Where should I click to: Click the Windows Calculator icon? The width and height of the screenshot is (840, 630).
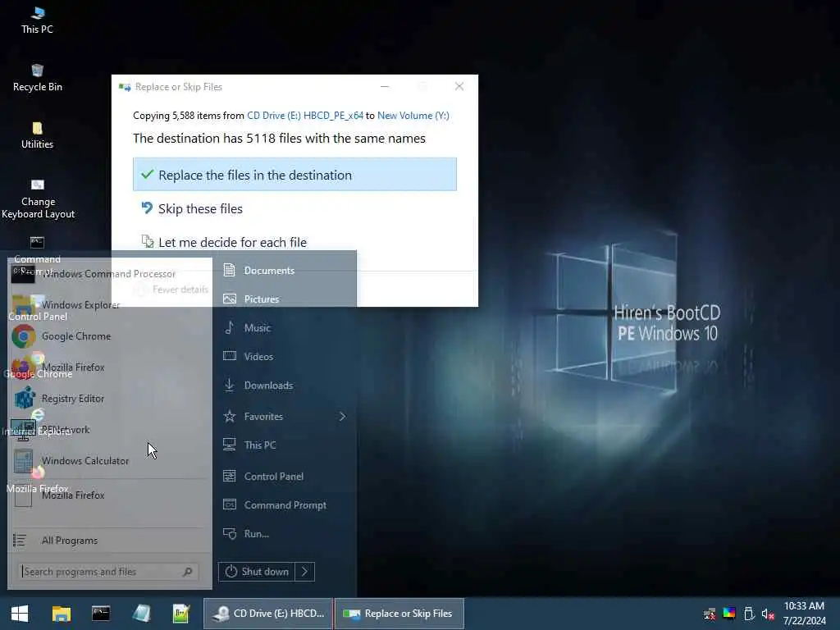point(23,461)
